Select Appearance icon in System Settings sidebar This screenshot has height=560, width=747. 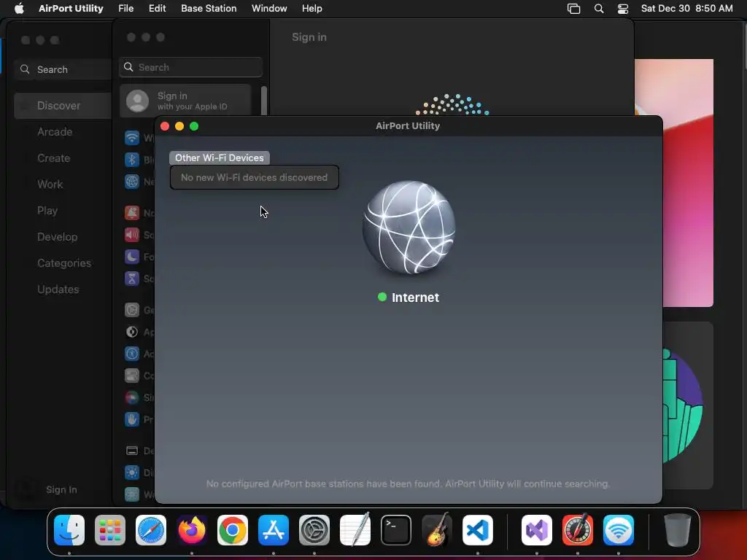(x=132, y=332)
